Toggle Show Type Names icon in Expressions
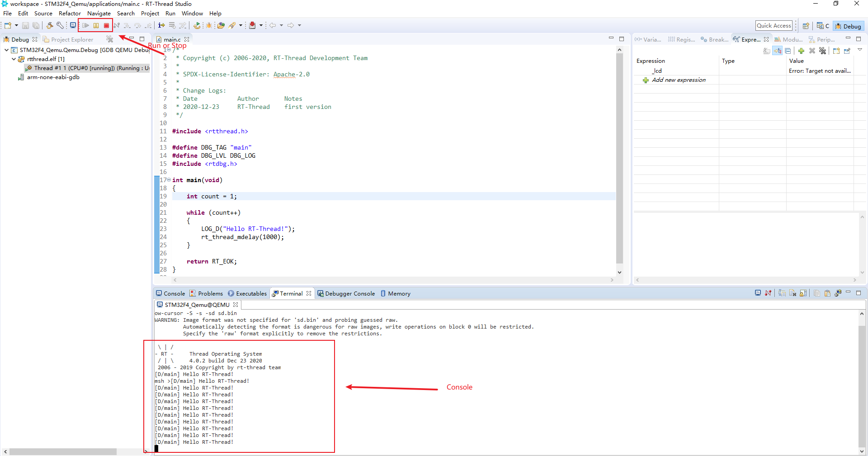Image resolution: width=868 pixels, height=456 pixels. 767,51
